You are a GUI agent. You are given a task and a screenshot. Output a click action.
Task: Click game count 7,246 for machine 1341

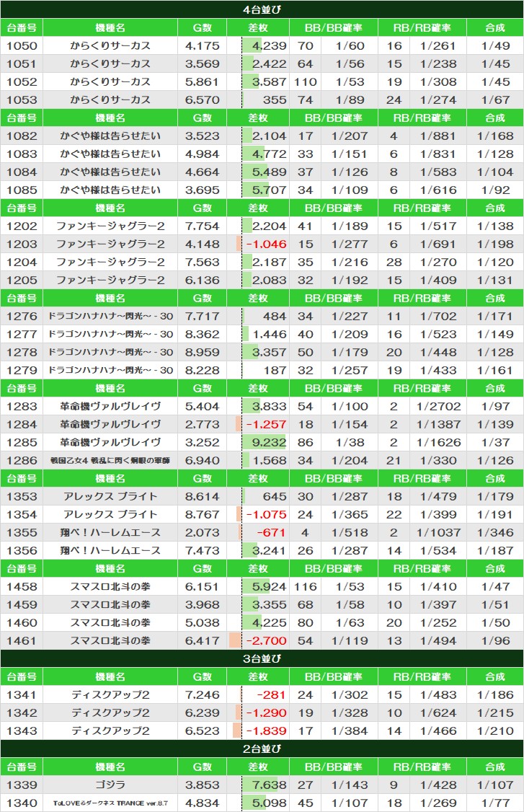point(203,694)
